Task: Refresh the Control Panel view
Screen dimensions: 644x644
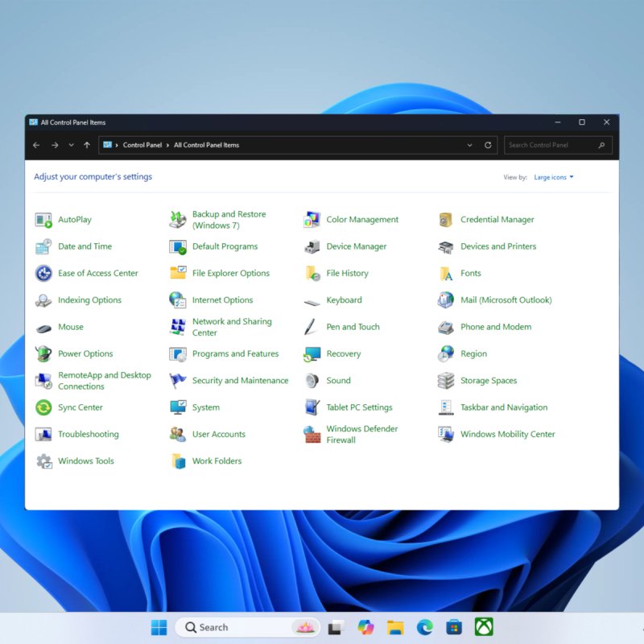Action: (x=488, y=146)
